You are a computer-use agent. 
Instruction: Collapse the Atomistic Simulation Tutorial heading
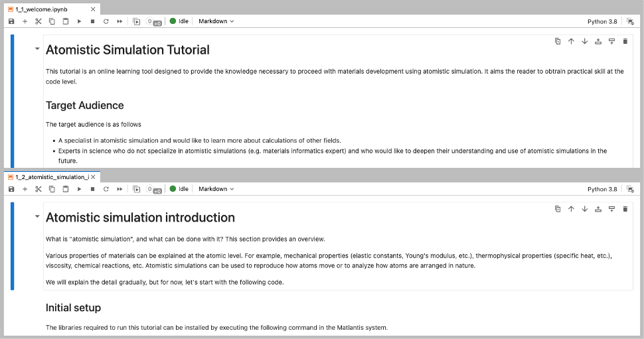pyautogui.click(x=37, y=50)
